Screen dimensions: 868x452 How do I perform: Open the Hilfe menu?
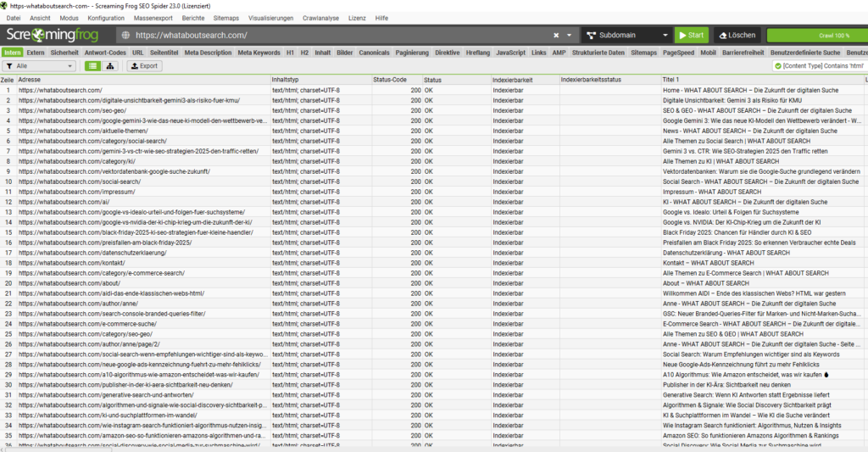(x=381, y=19)
